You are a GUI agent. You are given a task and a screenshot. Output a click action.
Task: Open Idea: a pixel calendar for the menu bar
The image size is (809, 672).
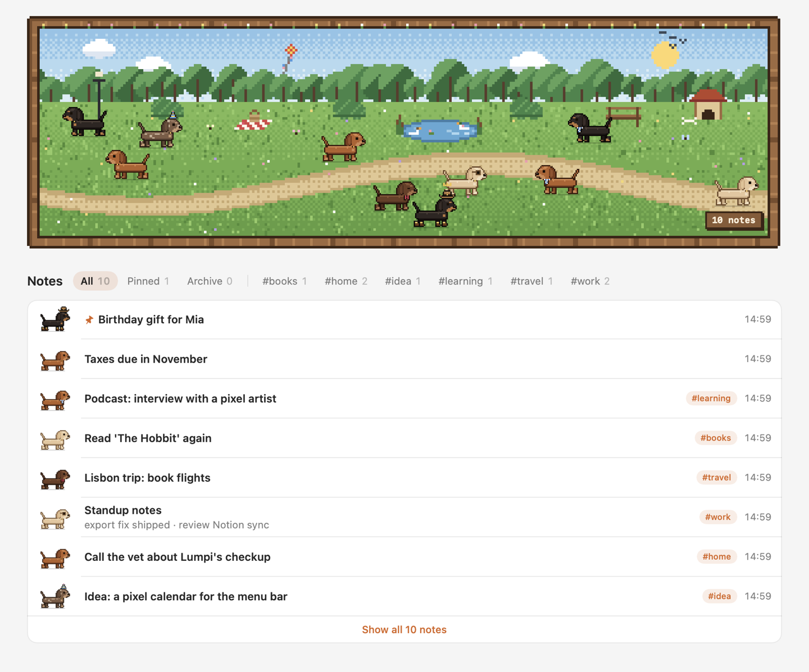pyautogui.click(x=186, y=597)
